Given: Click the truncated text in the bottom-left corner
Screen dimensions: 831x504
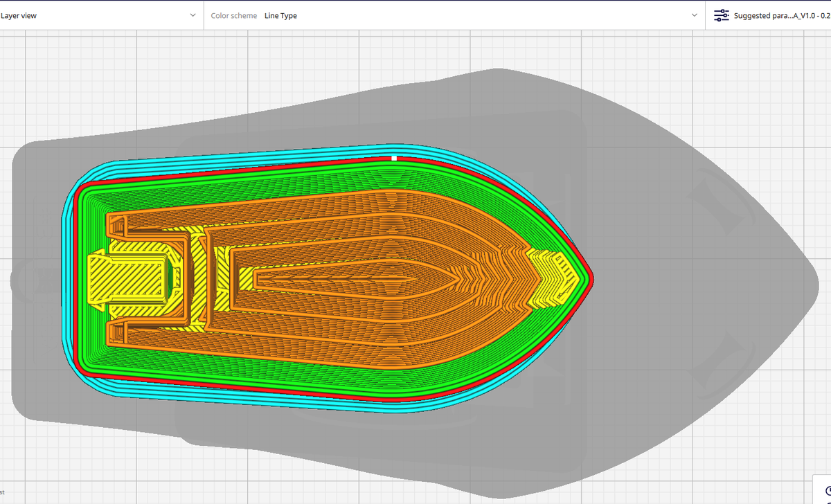Looking at the screenshot, I should (x=3, y=492).
